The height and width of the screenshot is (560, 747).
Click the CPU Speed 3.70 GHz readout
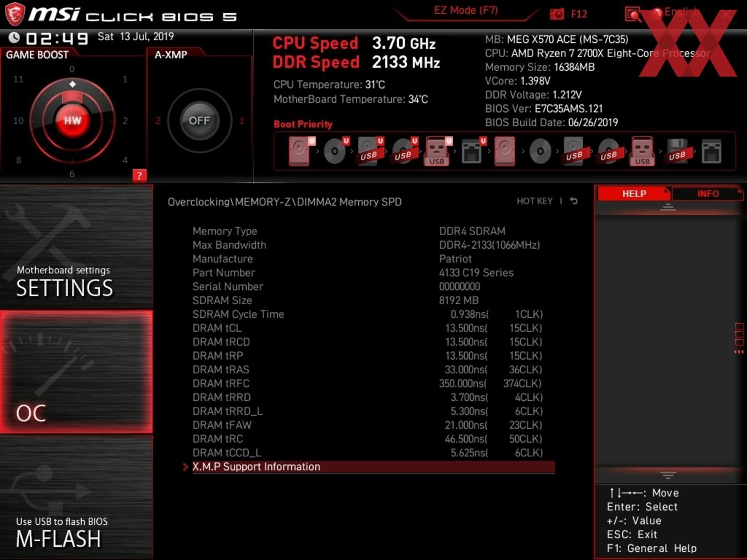[354, 43]
